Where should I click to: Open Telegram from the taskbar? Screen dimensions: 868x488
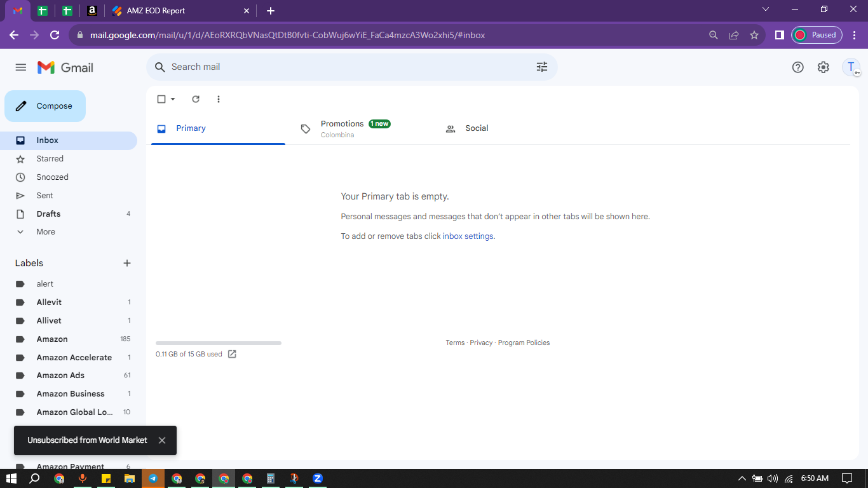[x=153, y=478]
